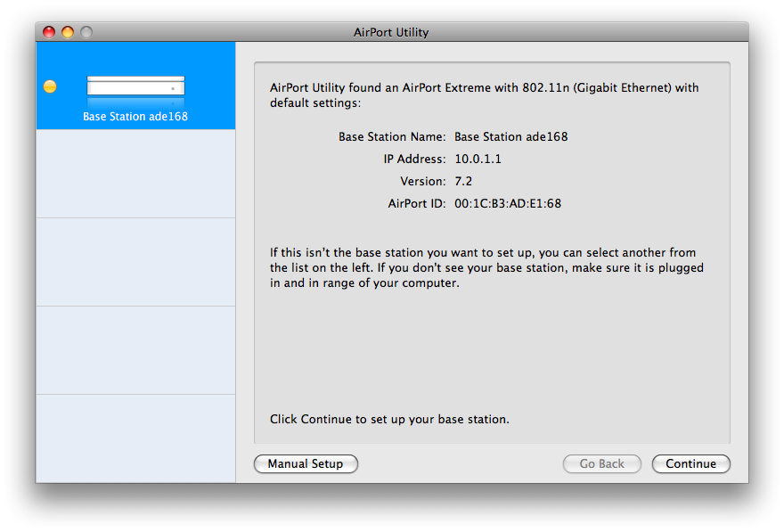Viewport: 784px width, 532px height.
Task: Select Base Station ade168 label in sidebar
Action: 135,116
